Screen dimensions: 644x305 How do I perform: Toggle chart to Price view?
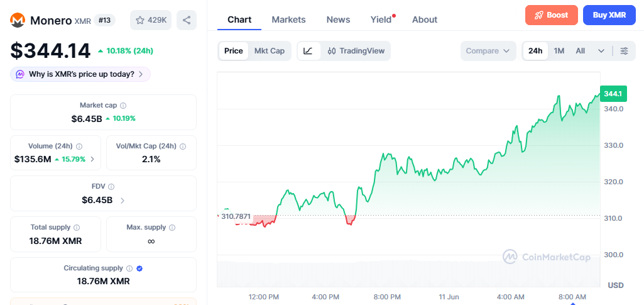tap(234, 51)
